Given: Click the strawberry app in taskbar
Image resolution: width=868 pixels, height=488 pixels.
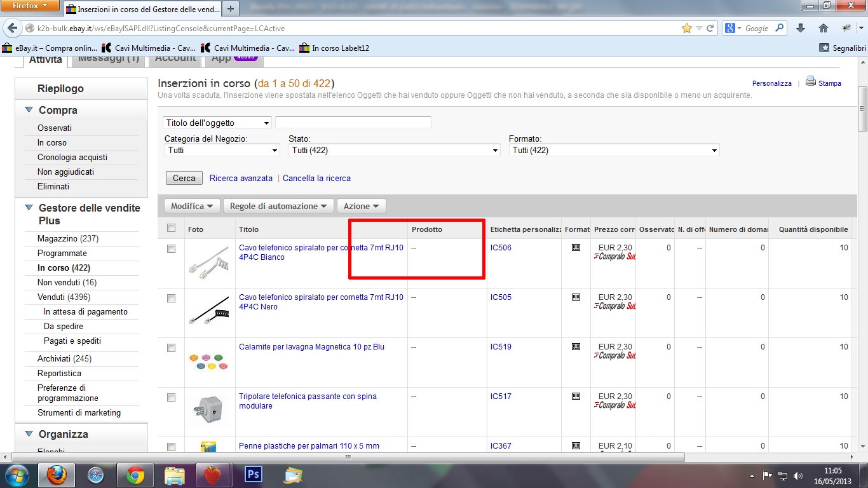Looking at the screenshot, I should tap(214, 475).
